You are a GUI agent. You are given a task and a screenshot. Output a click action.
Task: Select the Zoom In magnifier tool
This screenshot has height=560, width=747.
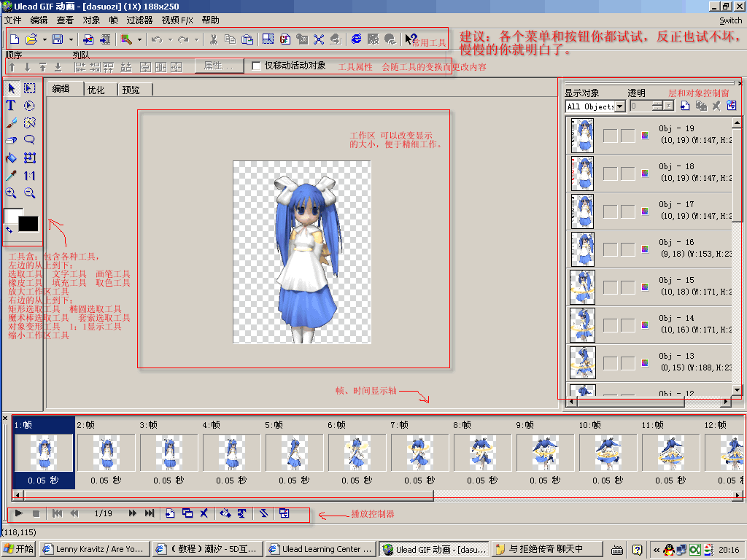12,192
